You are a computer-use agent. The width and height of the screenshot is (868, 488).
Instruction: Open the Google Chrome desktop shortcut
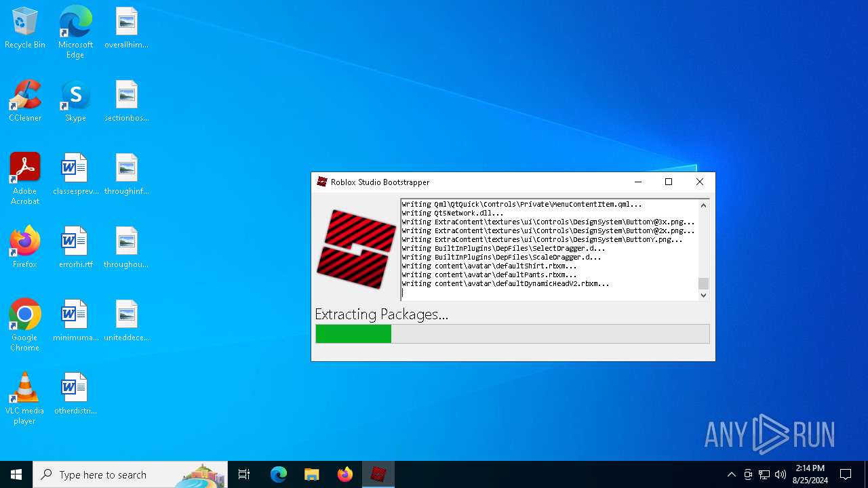coord(25,325)
